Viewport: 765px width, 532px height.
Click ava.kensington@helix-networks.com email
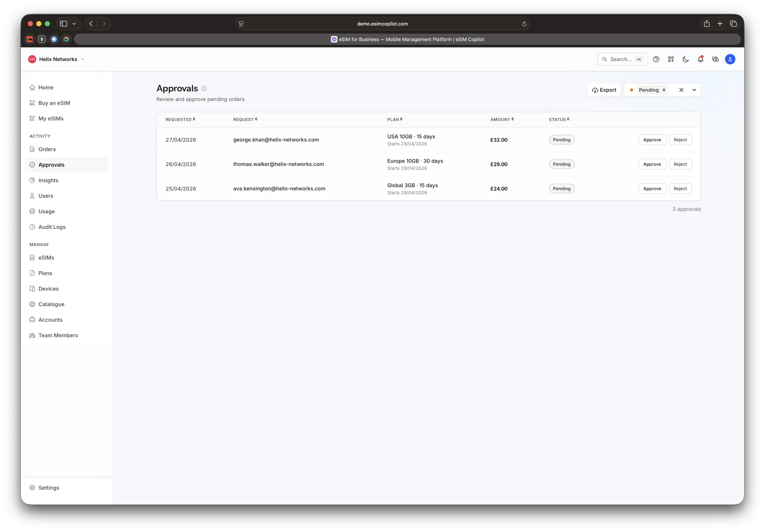[x=279, y=189]
